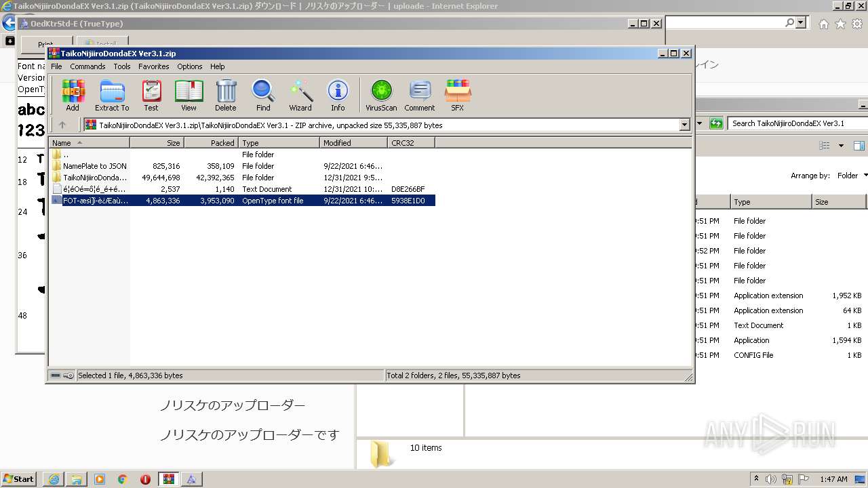This screenshot has width=868, height=488.
Task: Click the SFX toolbar icon
Action: (458, 96)
